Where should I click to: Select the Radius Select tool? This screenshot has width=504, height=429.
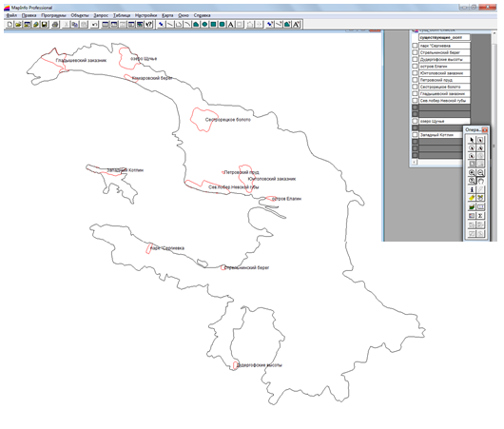click(472, 148)
